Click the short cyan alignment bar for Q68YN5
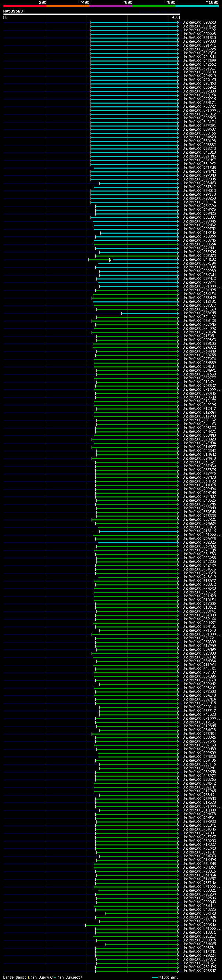Screen dimensions: 222x980 pyautogui.click(x=150, y=313)
